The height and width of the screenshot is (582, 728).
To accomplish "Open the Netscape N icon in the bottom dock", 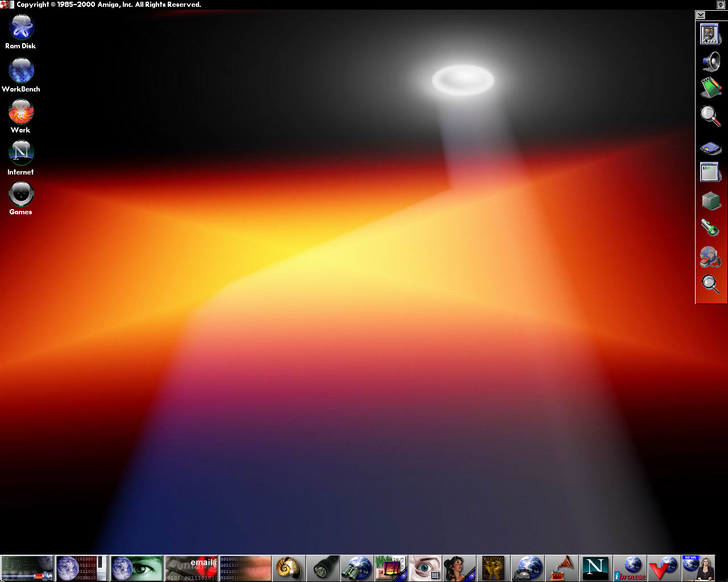I will (595, 568).
